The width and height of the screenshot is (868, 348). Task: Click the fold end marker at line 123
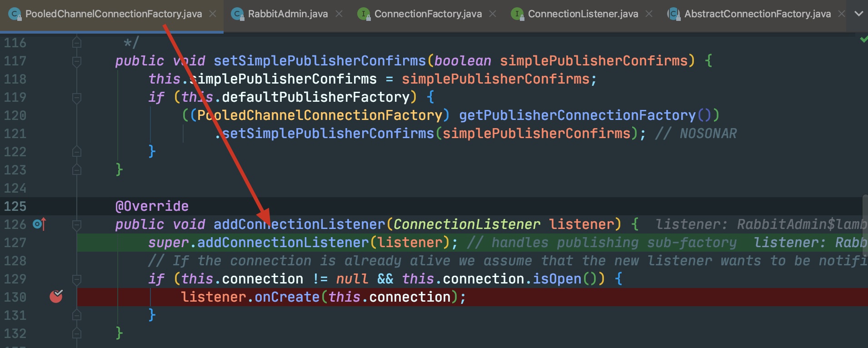point(77,170)
